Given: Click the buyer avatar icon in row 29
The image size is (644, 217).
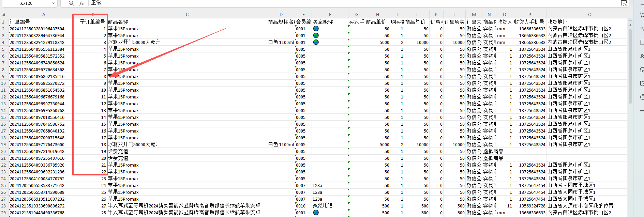Looking at the screenshot, I should click(x=316, y=213).
